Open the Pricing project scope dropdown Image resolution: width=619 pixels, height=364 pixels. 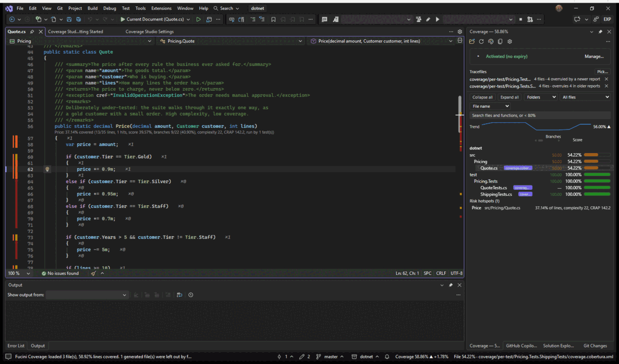(x=80, y=41)
